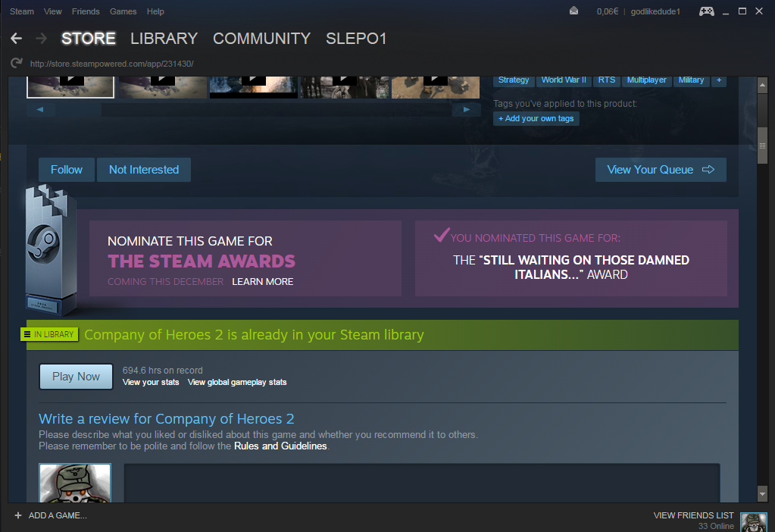Click the Steam Awards trophy image
The image size is (775, 532).
point(51,249)
